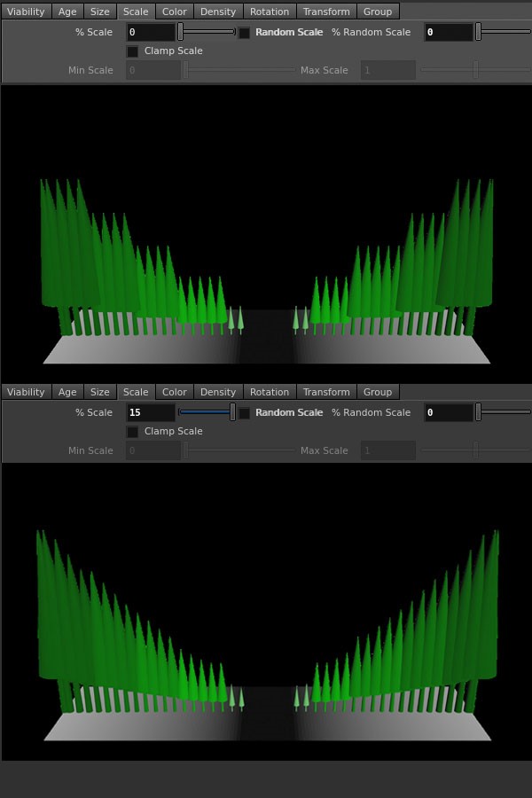Open Color tab in lower panel
Viewport: 532px width, 798px height.
174,392
